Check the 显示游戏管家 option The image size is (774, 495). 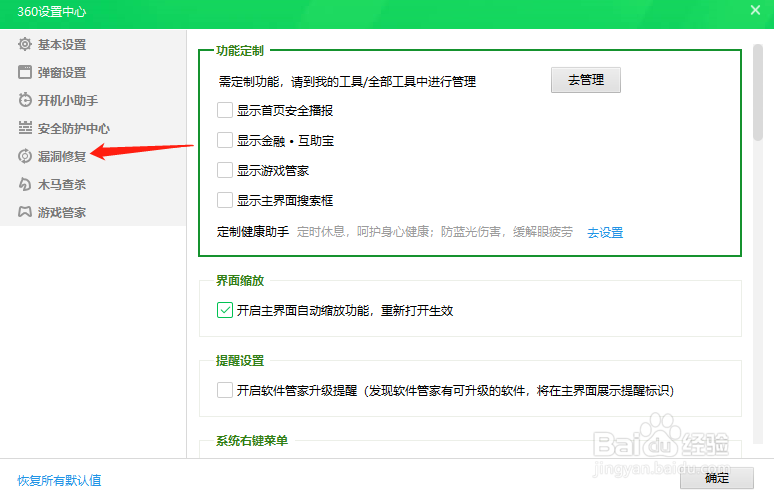coord(225,170)
